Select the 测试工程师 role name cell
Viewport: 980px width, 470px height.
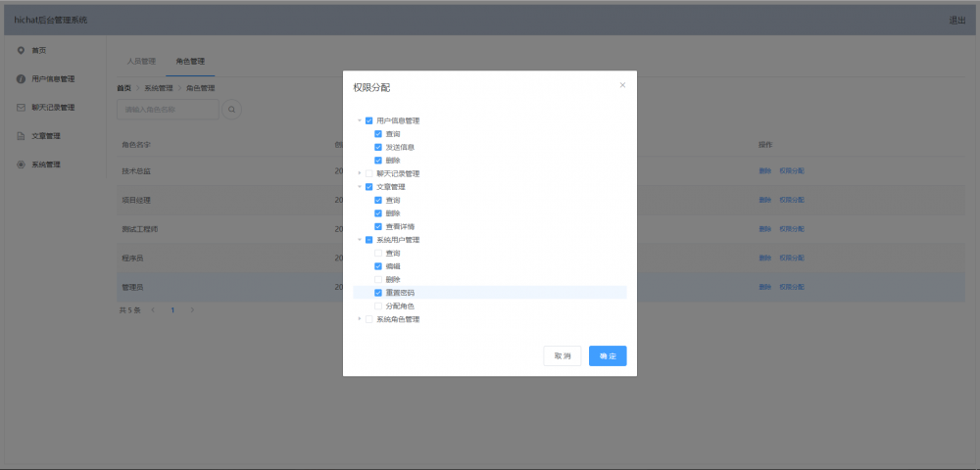click(140, 229)
